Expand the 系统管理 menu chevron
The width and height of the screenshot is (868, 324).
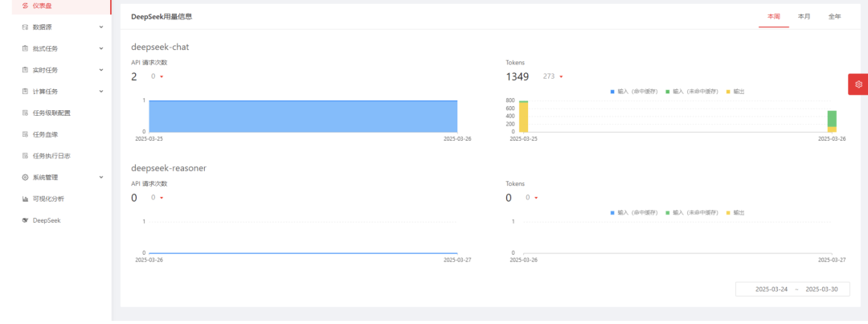[101, 177]
